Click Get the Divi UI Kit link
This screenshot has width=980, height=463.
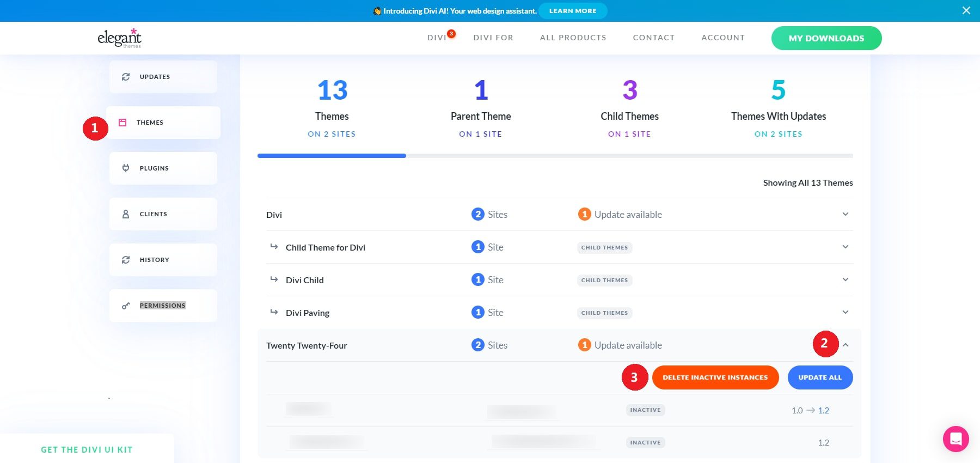[x=87, y=449]
